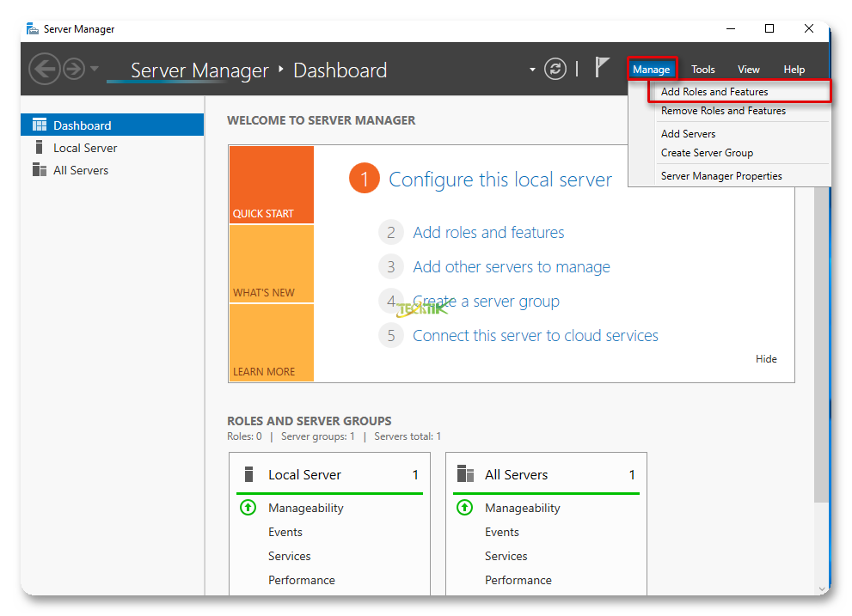Click Connect this server to cloud services
The height and width of the screenshot is (616, 852).
click(535, 336)
